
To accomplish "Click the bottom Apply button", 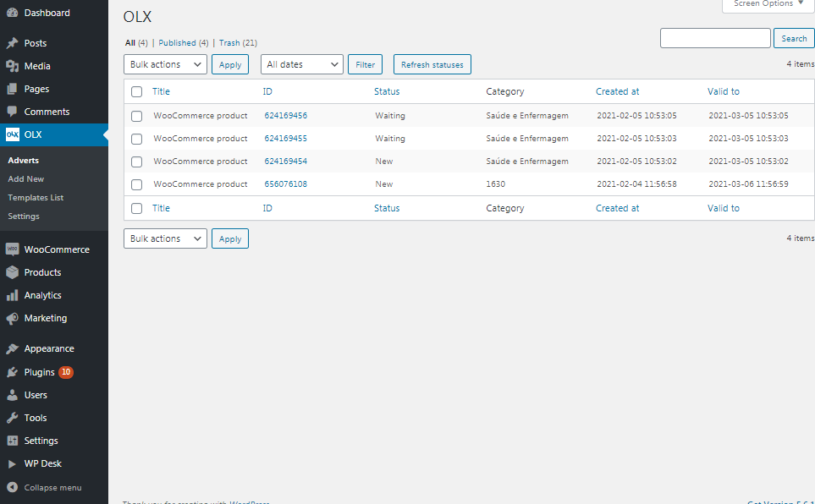I will 230,238.
